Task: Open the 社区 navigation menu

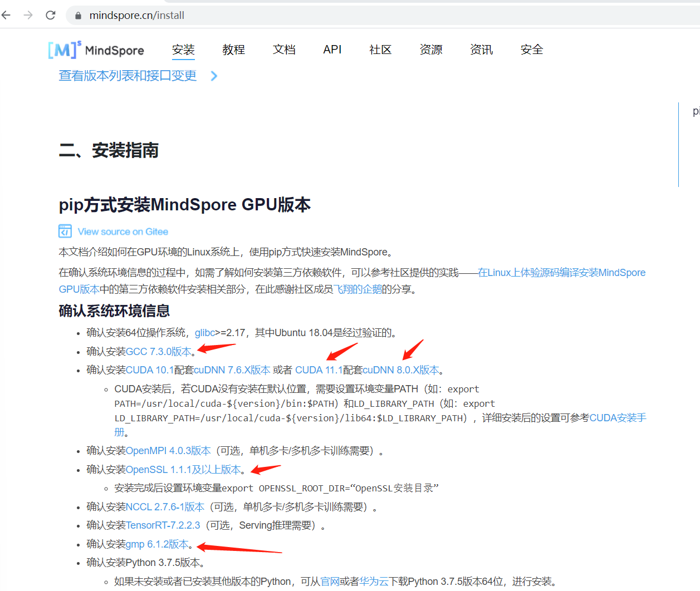Action: [x=380, y=50]
